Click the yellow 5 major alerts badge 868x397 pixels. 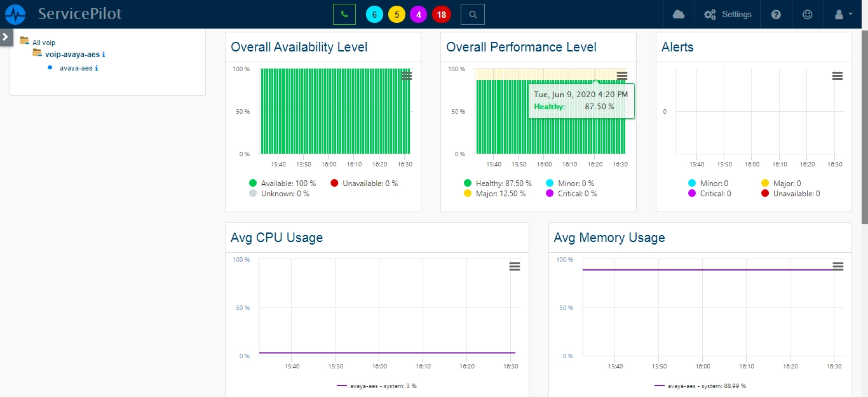click(x=397, y=14)
